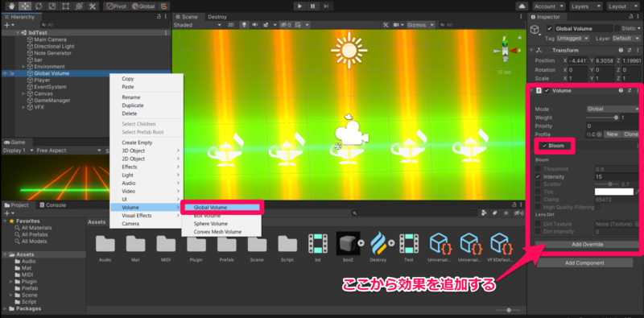The width and height of the screenshot is (644, 318).
Task: Click the New profile button
Action: pos(613,134)
